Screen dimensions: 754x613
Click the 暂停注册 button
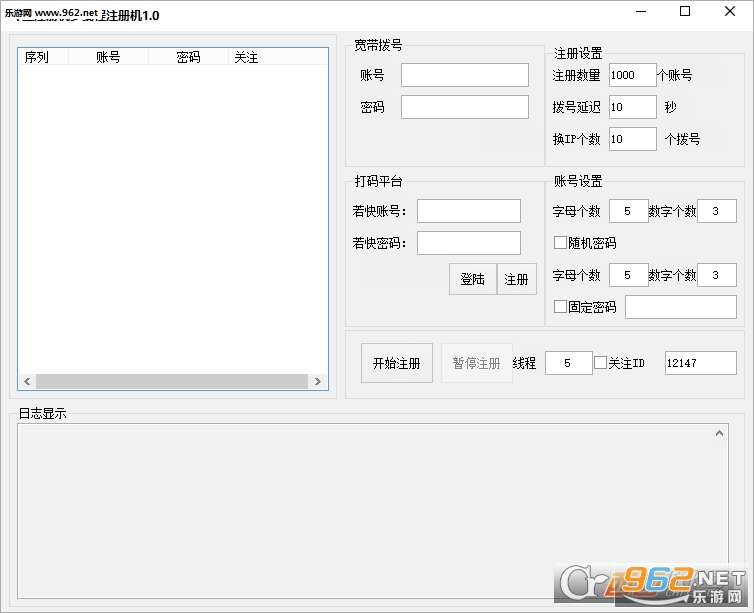tap(477, 363)
